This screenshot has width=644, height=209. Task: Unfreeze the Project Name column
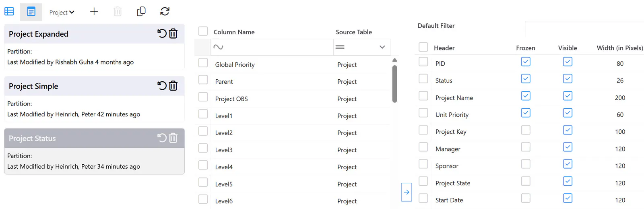526,96
